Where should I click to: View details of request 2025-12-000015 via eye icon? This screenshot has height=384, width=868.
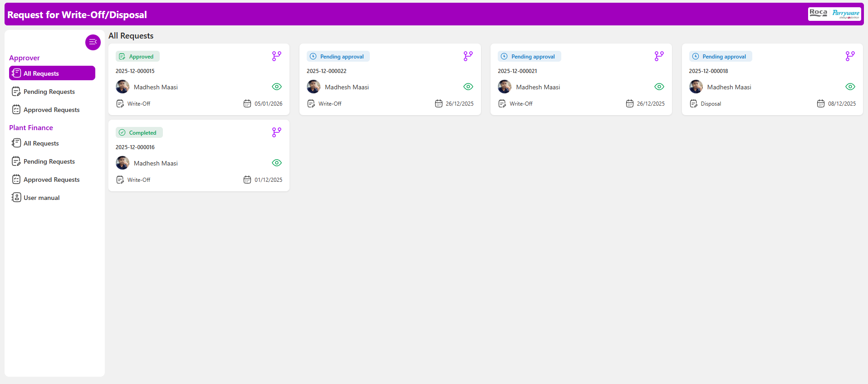tap(277, 87)
